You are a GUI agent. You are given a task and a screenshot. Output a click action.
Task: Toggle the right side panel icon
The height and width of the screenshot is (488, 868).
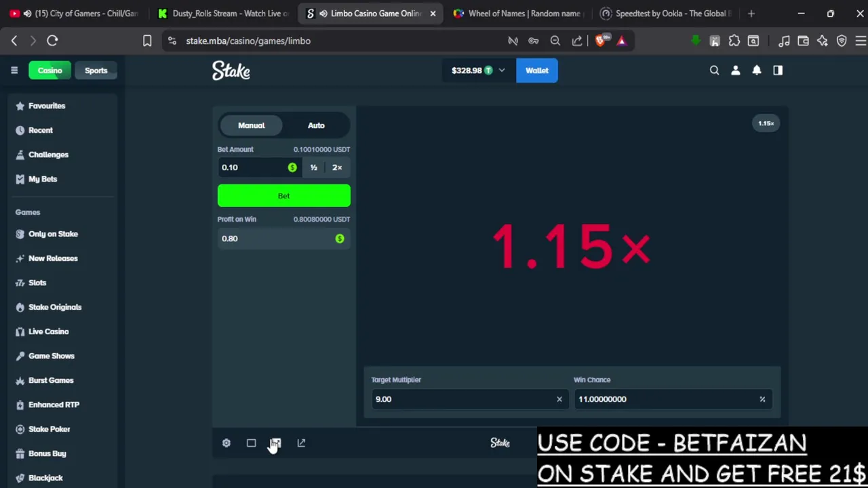pyautogui.click(x=778, y=70)
